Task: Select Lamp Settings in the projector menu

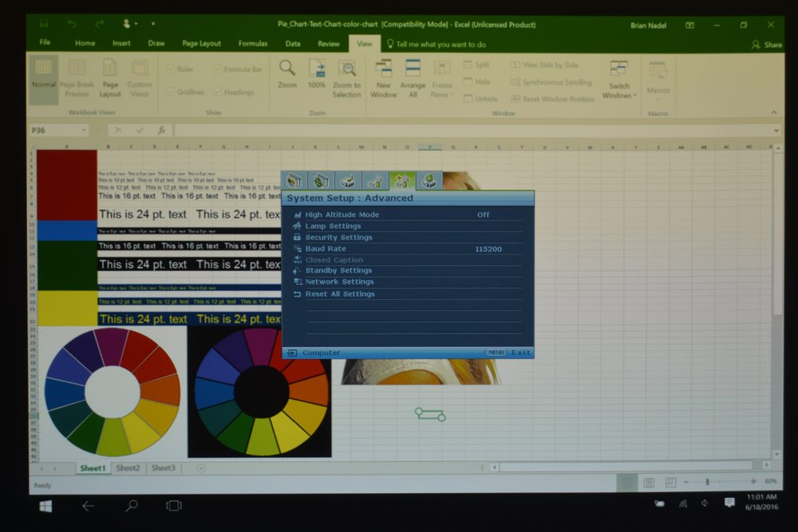Action: point(333,226)
